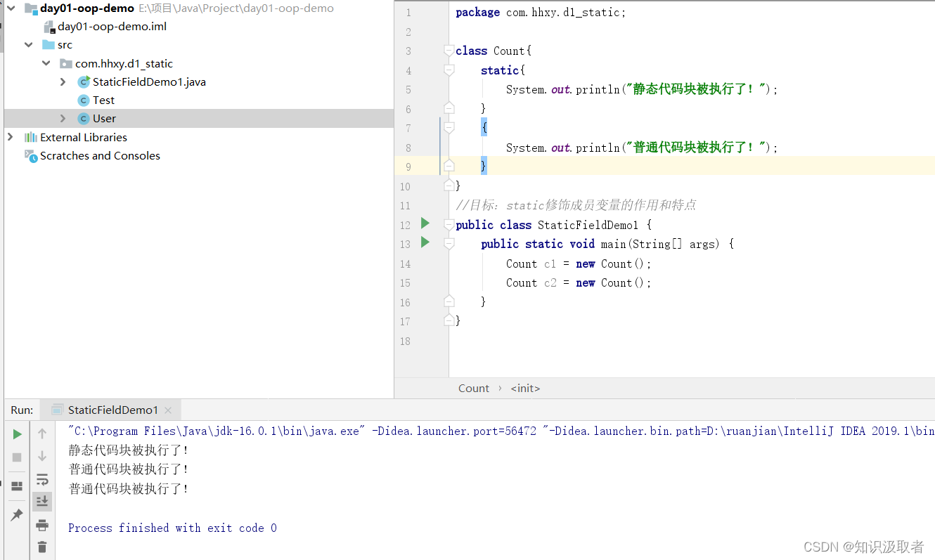Viewport: 935px width, 560px height.
Task: Click the comment on line 11
Action: (576, 205)
